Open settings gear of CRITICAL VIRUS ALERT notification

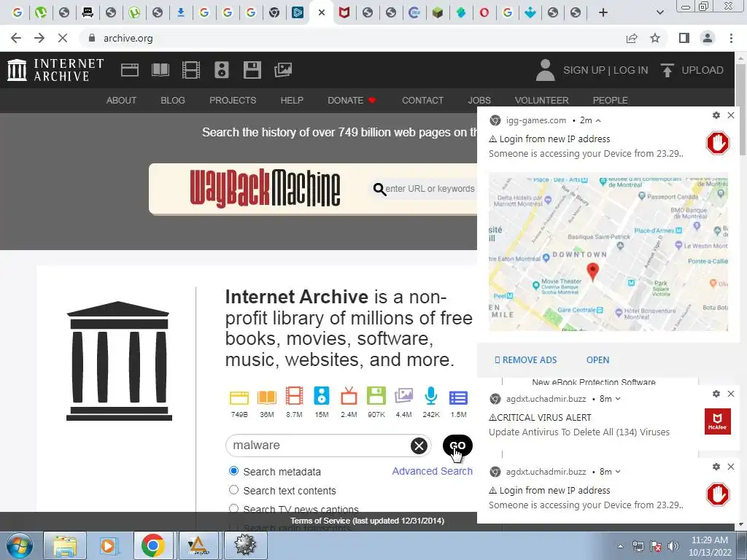716,394
